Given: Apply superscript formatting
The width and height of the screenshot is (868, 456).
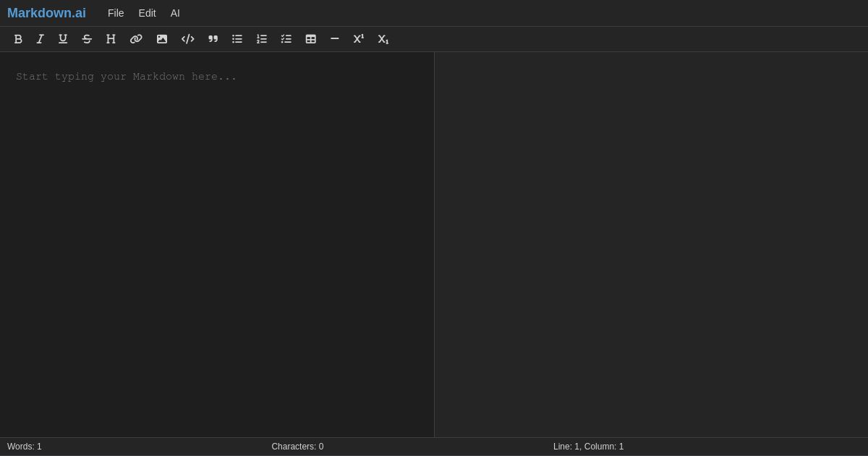Looking at the screenshot, I should click(x=359, y=39).
